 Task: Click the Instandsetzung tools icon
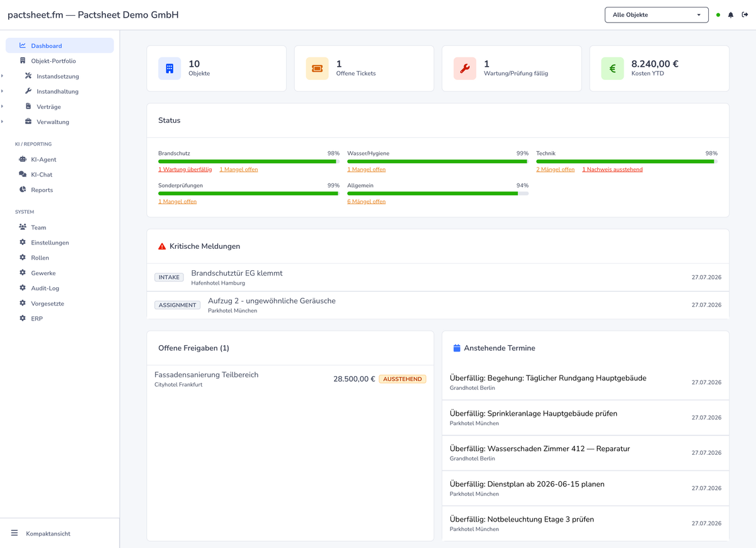pos(28,76)
